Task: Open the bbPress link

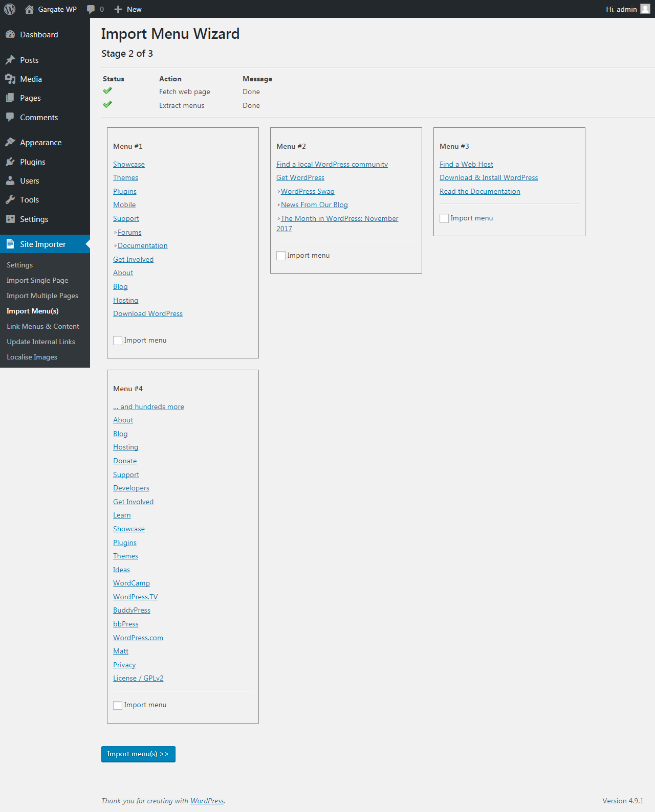Action: 126,624
